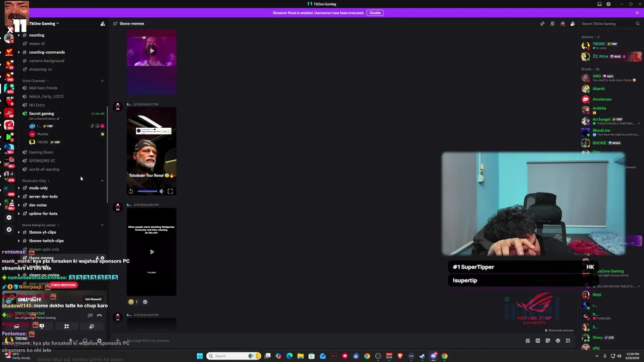
Task: Collapse the tbone babaji ka sansar category
Action: tap(40, 225)
